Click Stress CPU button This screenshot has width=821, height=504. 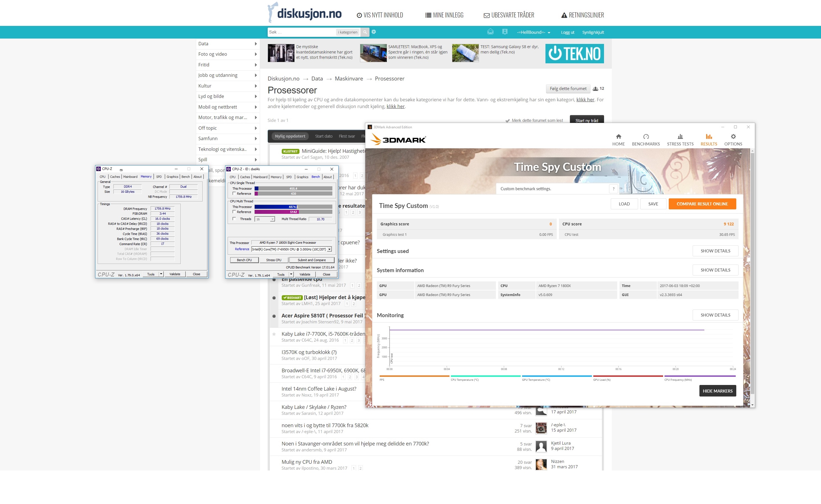pyautogui.click(x=273, y=260)
